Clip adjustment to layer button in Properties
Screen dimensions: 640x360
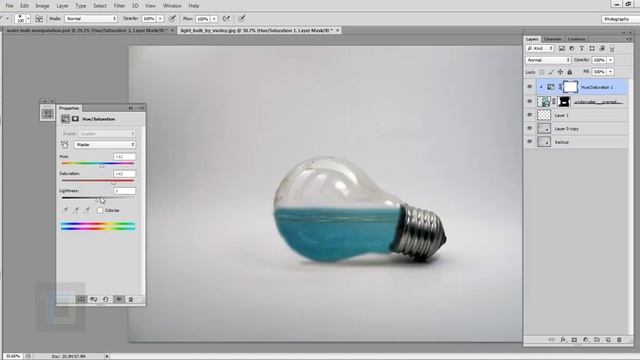tap(81, 299)
